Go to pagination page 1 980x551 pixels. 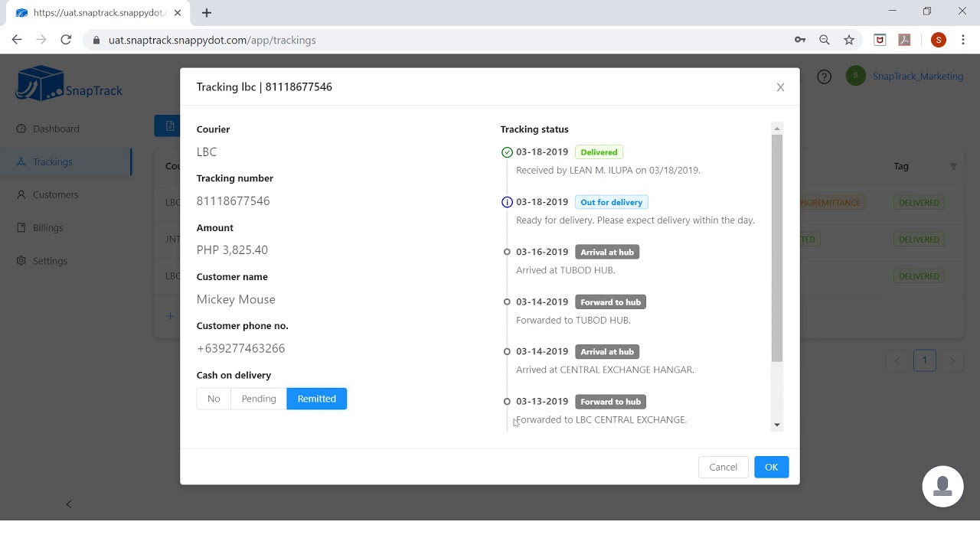click(924, 360)
